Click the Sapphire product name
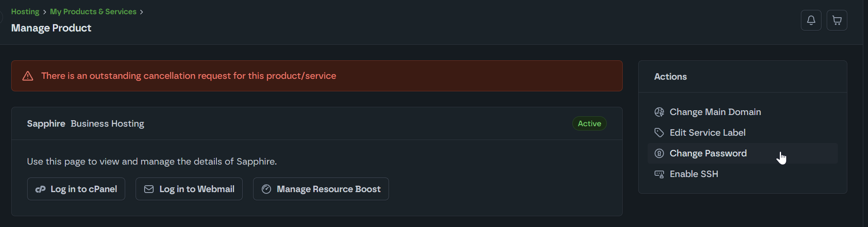The height and width of the screenshot is (227, 868). [x=46, y=124]
